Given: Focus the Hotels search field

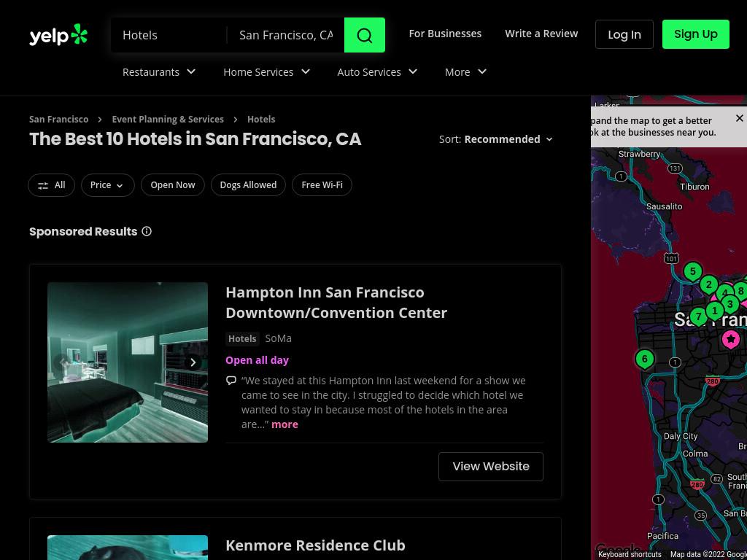Looking at the screenshot, I should pyautogui.click(x=169, y=35).
